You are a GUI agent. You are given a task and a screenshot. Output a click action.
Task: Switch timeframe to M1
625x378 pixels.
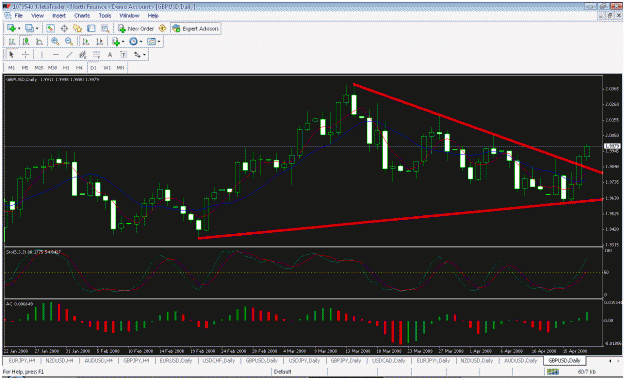pos(12,68)
